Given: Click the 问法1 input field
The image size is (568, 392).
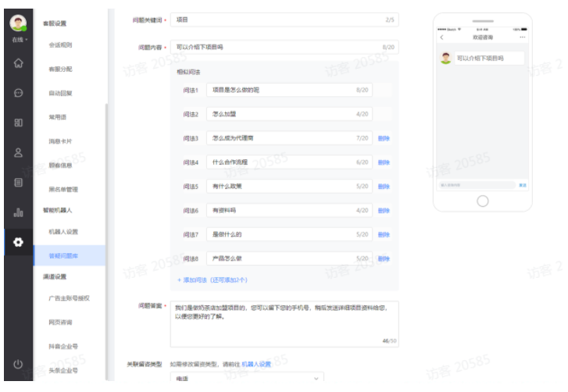Looking at the screenshot, I should (289, 90).
